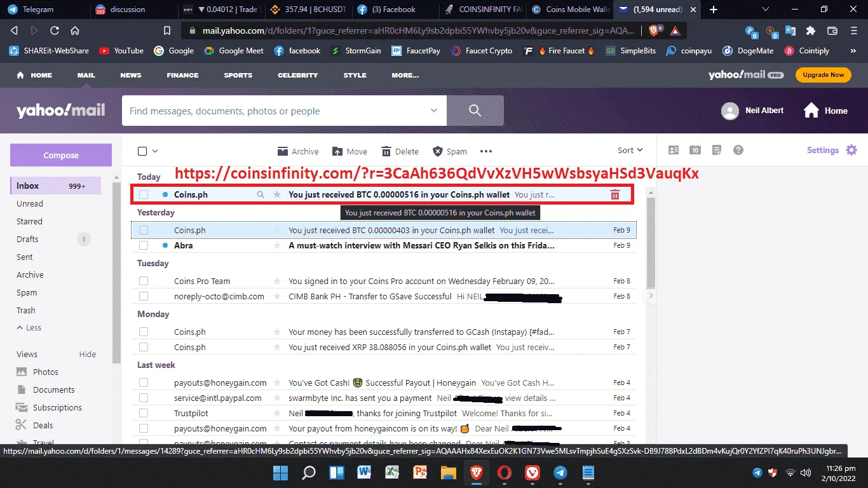Open File Explorer from taskbar

448,473
